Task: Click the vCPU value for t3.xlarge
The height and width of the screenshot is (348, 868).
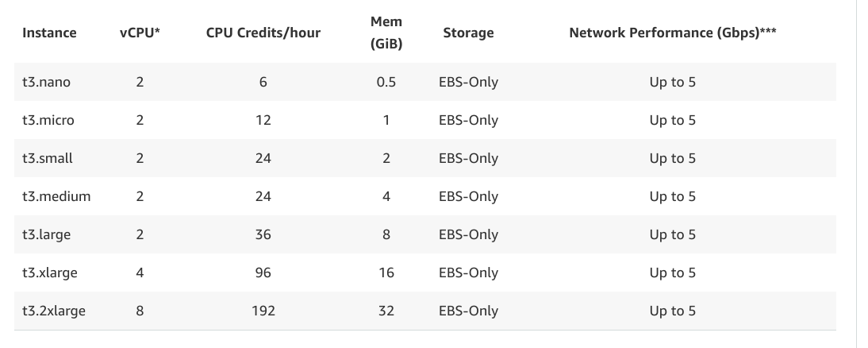Action: (x=140, y=273)
